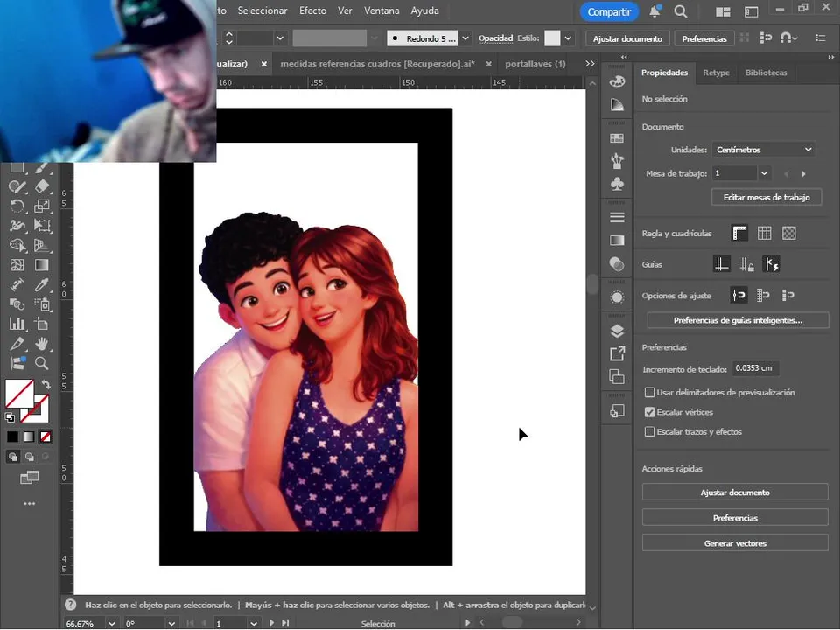Select the Eraser tool
The height and width of the screenshot is (630, 840).
point(42,185)
